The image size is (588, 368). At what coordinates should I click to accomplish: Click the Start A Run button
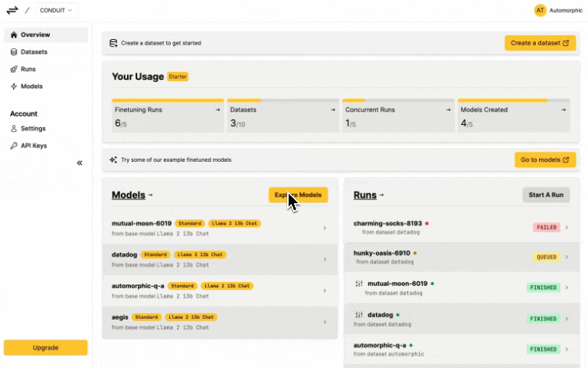click(x=546, y=195)
